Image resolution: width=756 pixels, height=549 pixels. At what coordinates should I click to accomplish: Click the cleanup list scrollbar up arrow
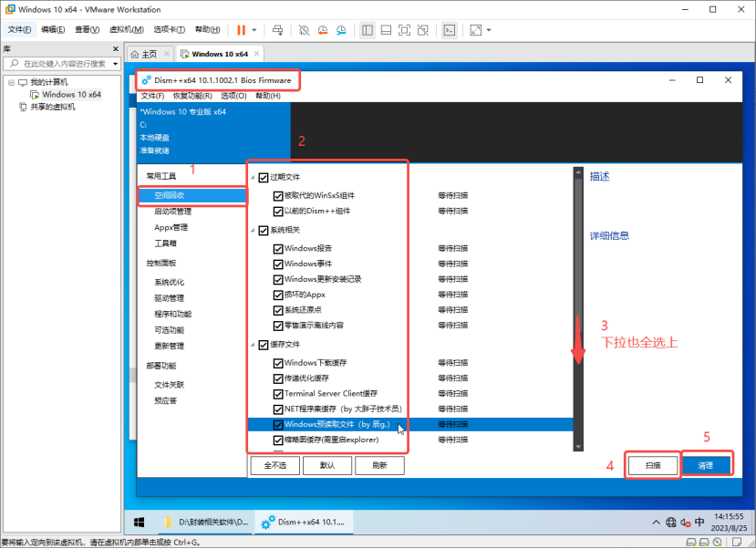[578, 172]
